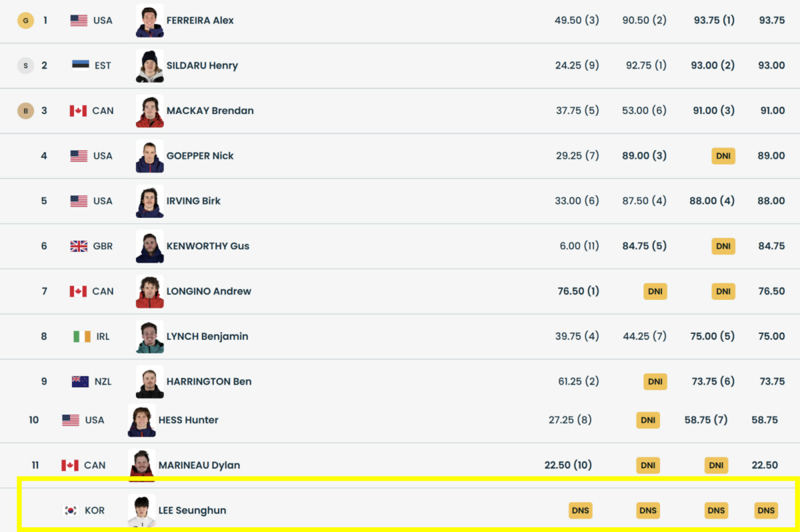Click the silver medal icon beside rank 2
Image resolution: width=800 pixels, height=532 pixels.
point(25,65)
